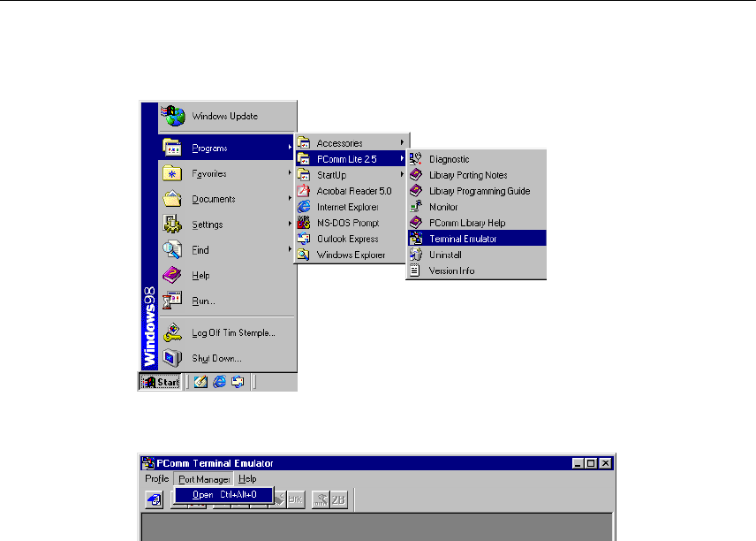Run the PComm Uninstall entry
The image size is (756, 541).
[x=477, y=255]
